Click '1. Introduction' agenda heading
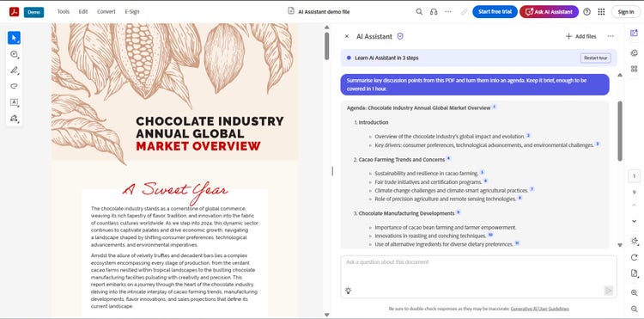 (371, 122)
